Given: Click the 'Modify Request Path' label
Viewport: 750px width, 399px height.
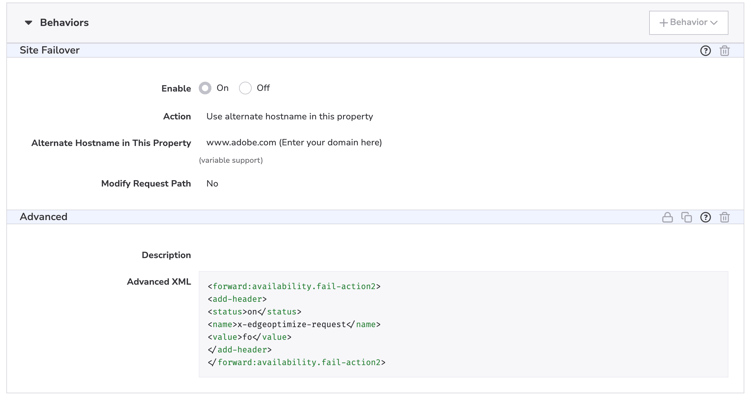Looking at the screenshot, I should 146,184.
